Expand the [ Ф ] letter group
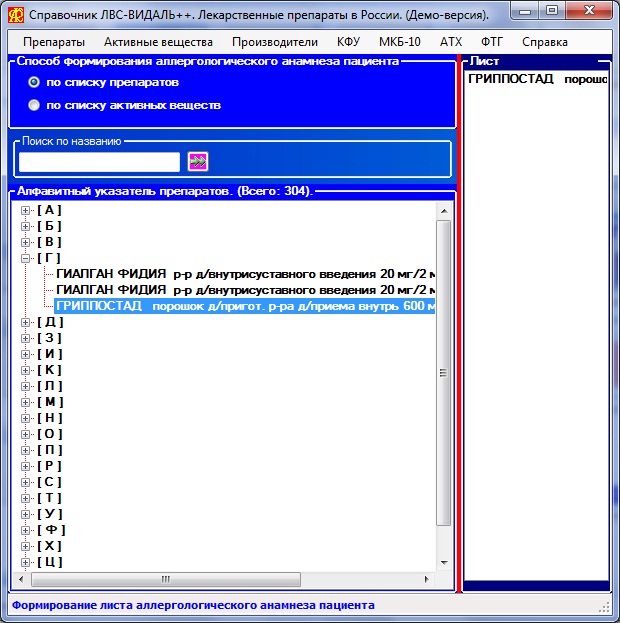 coord(26,530)
